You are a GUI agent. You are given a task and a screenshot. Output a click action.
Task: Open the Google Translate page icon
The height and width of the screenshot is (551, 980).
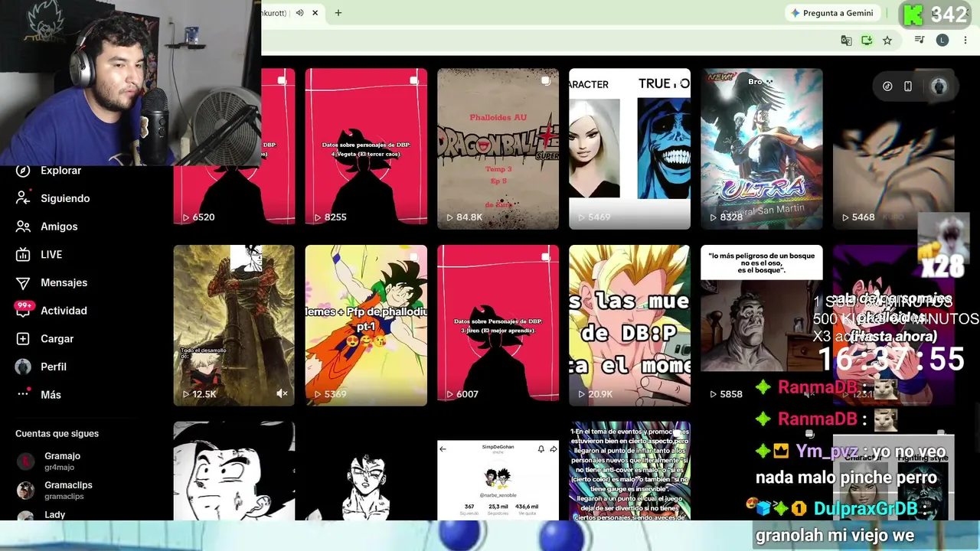click(x=846, y=41)
